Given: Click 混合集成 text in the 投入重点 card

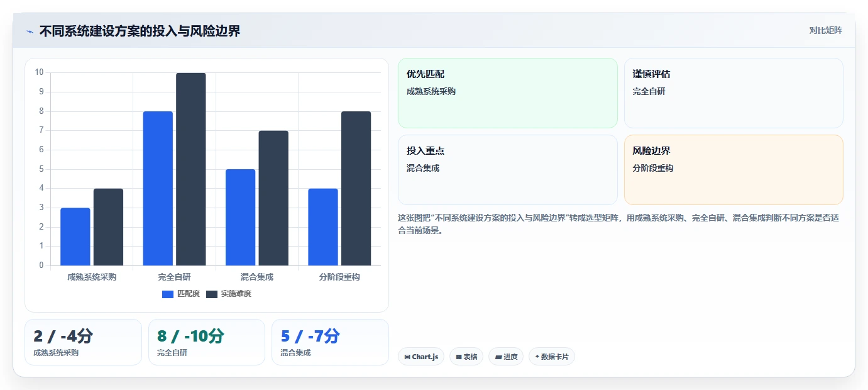Looking at the screenshot, I should tap(423, 168).
